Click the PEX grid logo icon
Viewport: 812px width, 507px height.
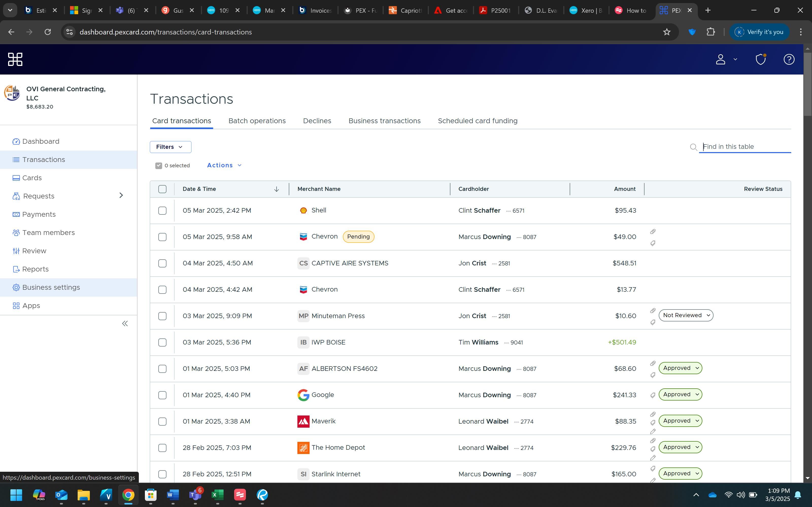[x=15, y=59]
